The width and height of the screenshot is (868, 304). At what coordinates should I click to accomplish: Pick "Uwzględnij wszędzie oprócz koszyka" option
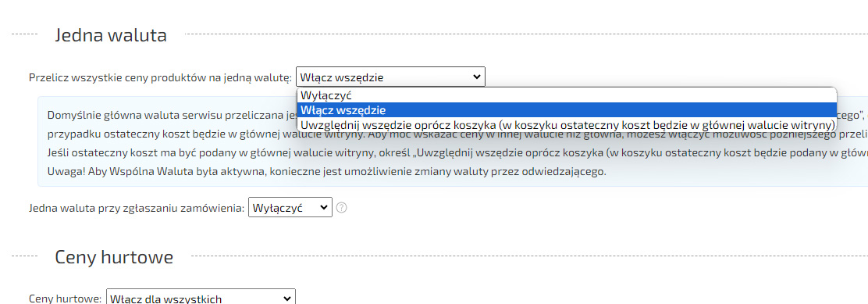[566, 124]
